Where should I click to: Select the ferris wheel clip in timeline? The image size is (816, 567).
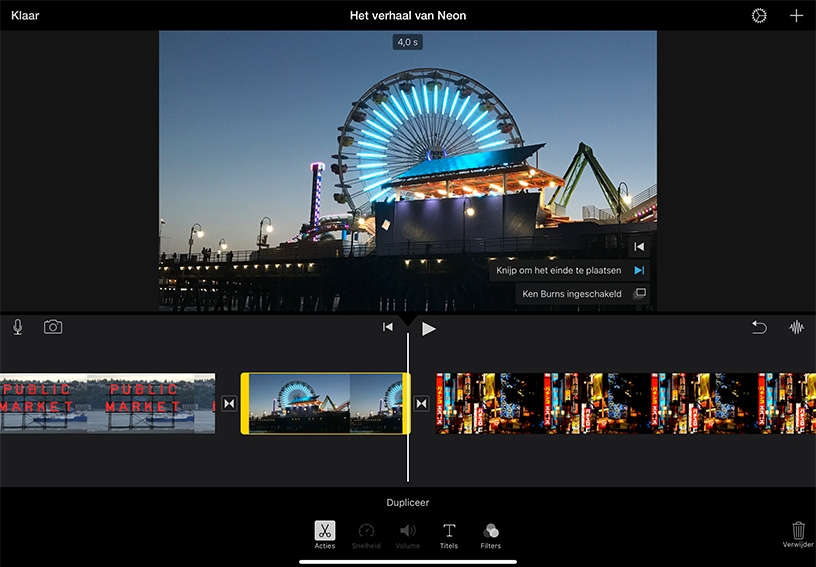[x=325, y=403]
